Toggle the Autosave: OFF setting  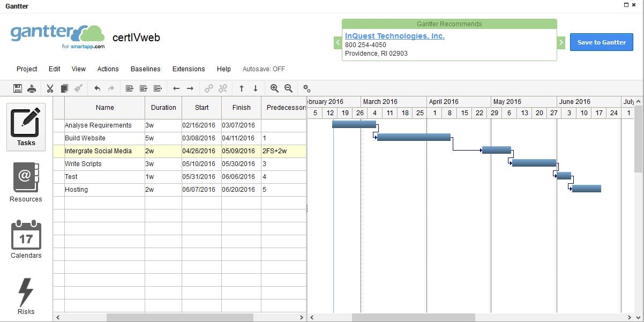[x=264, y=69]
